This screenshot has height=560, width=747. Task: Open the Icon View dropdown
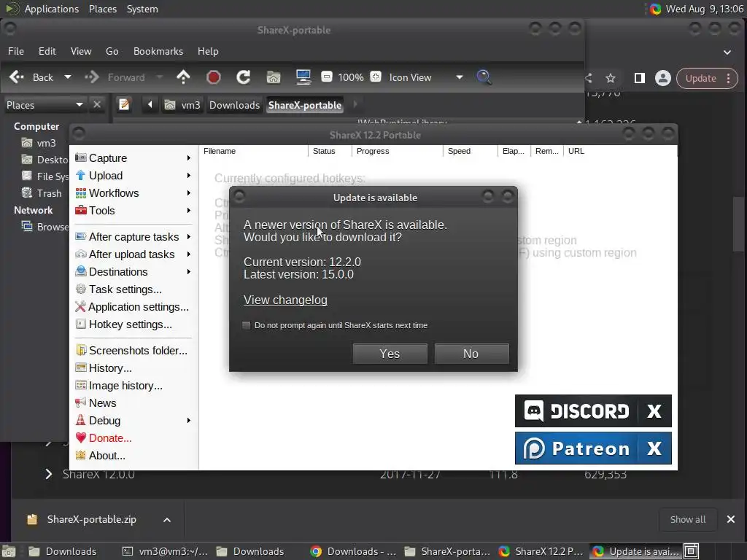tap(425, 77)
